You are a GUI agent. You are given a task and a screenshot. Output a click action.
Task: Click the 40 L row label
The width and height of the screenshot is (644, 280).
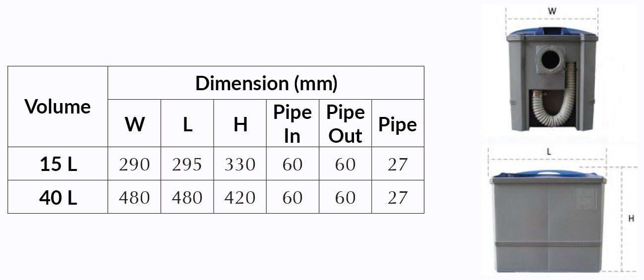click(x=58, y=197)
